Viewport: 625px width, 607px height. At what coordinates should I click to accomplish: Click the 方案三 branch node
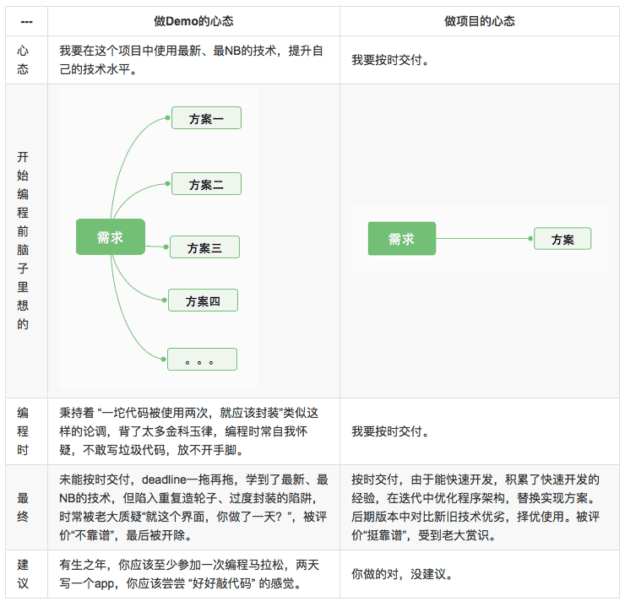pyautogui.click(x=204, y=247)
